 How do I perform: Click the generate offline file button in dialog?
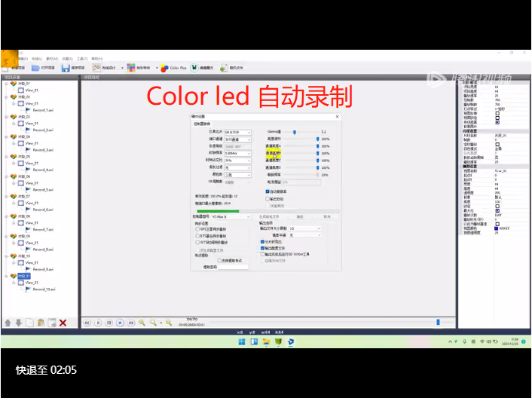[x=269, y=216]
